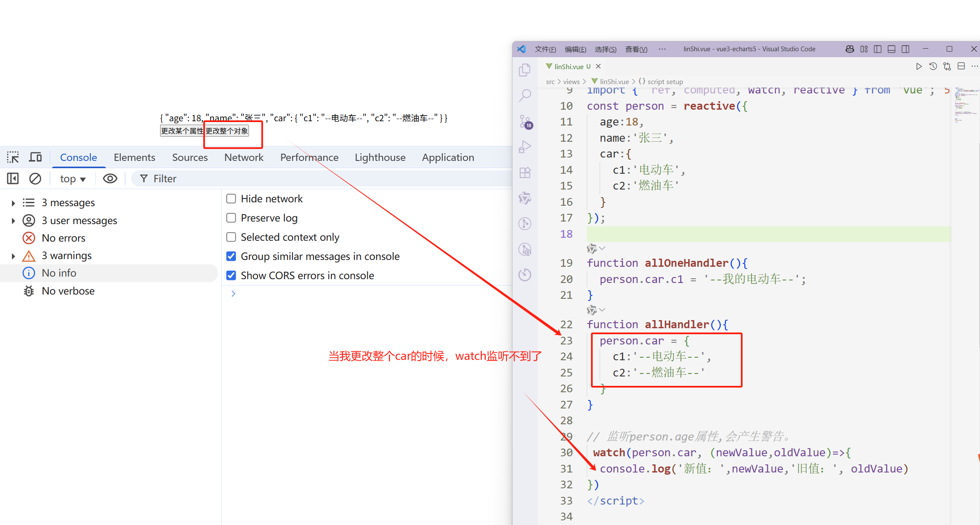The image size is (980, 525).
Task: Open the 文件(F) menu
Action: 545,49
